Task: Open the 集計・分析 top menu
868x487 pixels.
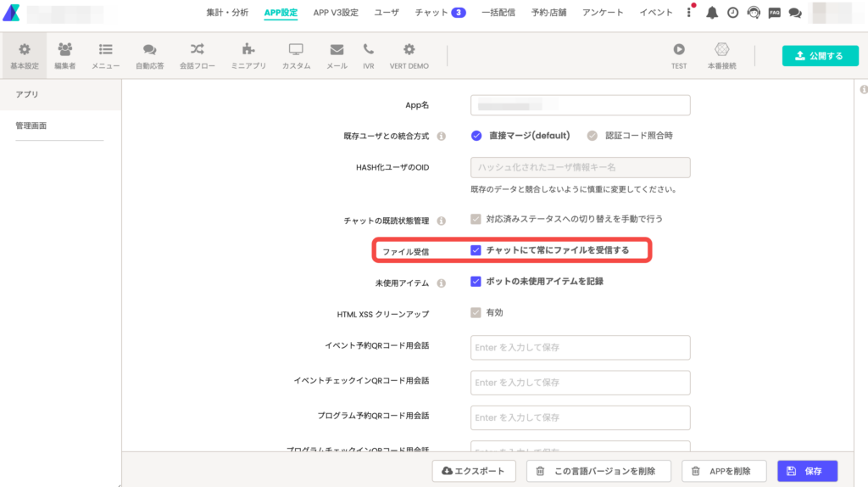Action: click(x=227, y=13)
